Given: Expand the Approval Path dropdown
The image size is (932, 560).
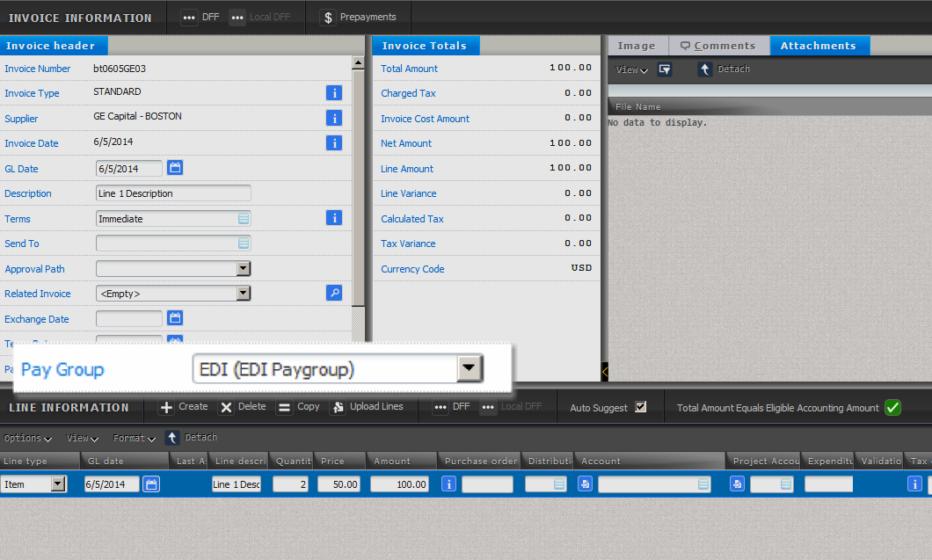Looking at the screenshot, I should [x=244, y=269].
